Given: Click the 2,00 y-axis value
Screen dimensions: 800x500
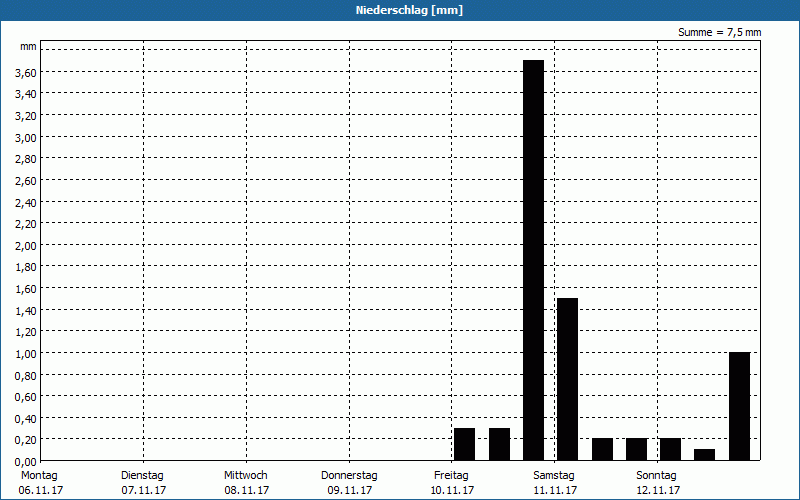Looking at the screenshot, I should coord(26,246).
